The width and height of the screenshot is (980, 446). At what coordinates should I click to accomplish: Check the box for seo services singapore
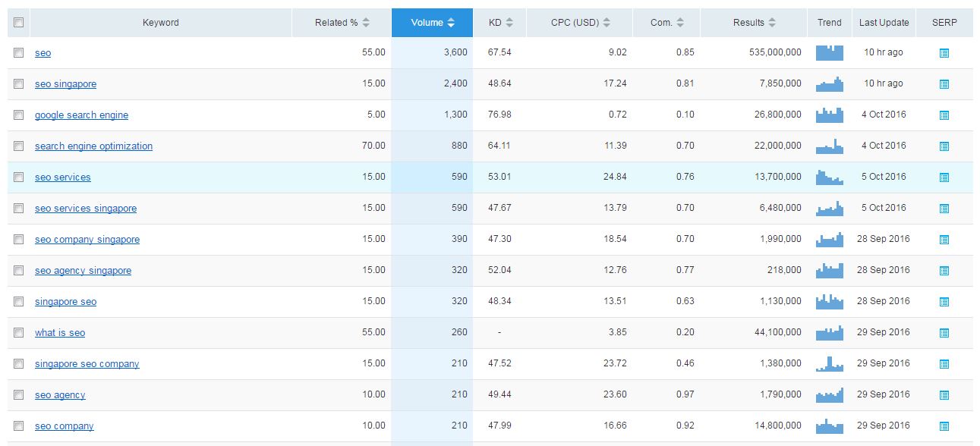tap(18, 209)
